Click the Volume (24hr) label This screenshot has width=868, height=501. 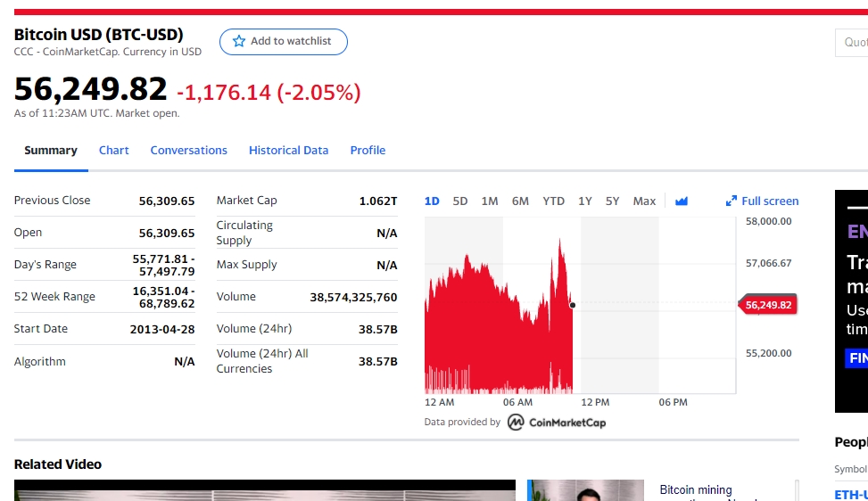[253, 329]
